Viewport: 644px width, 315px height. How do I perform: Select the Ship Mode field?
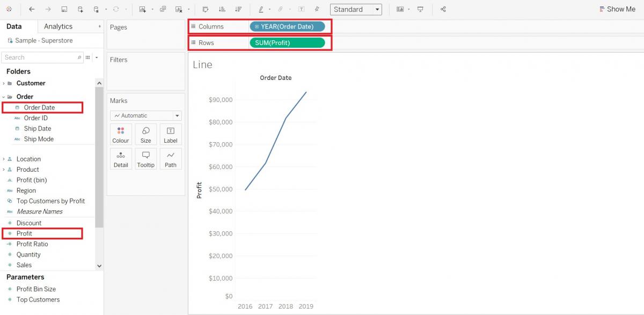[x=39, y=139]
